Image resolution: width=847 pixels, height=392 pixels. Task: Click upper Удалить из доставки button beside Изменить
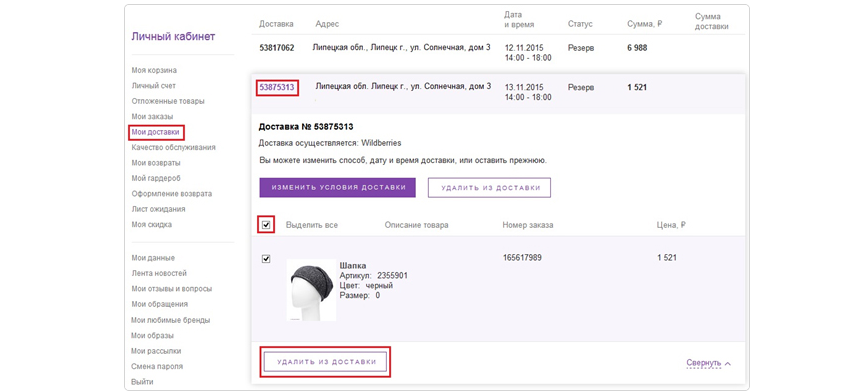[x=489, y=187]
